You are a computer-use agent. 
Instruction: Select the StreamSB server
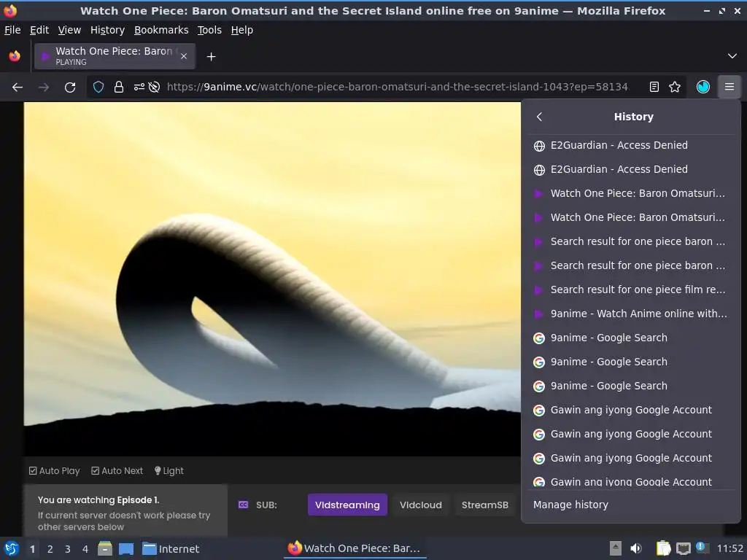(x=484, y=505)
